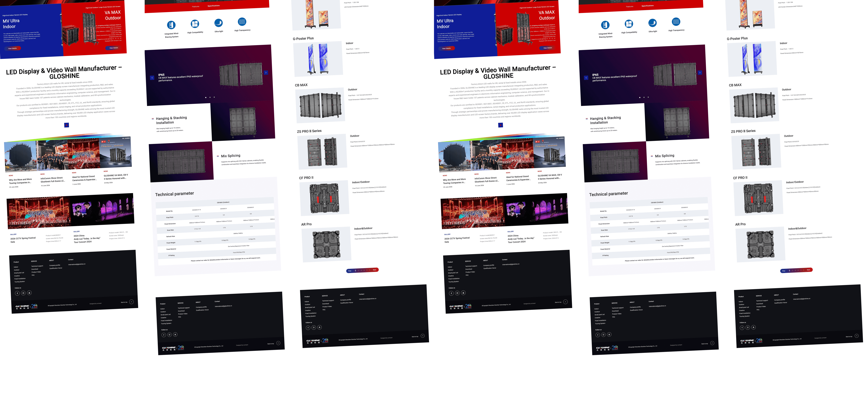The height and width of the screenshot is (407, 868).
Task: Open Features tab on left-side CB MAX page
Action: 196,6
